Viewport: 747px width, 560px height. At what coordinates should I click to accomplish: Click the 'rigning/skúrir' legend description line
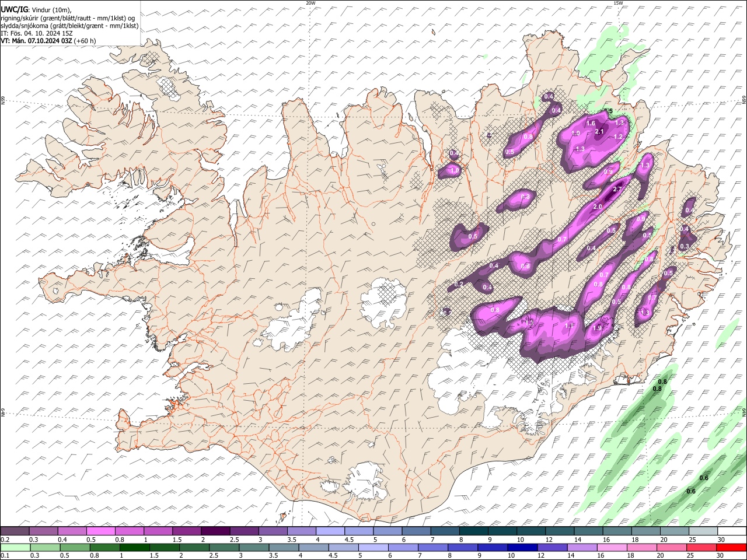tap(68, 18)
